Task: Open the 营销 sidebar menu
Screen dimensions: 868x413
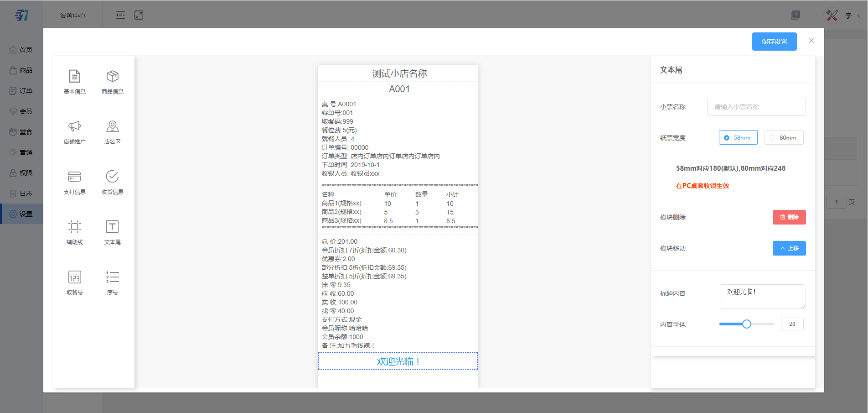Action: click(21, 152)
